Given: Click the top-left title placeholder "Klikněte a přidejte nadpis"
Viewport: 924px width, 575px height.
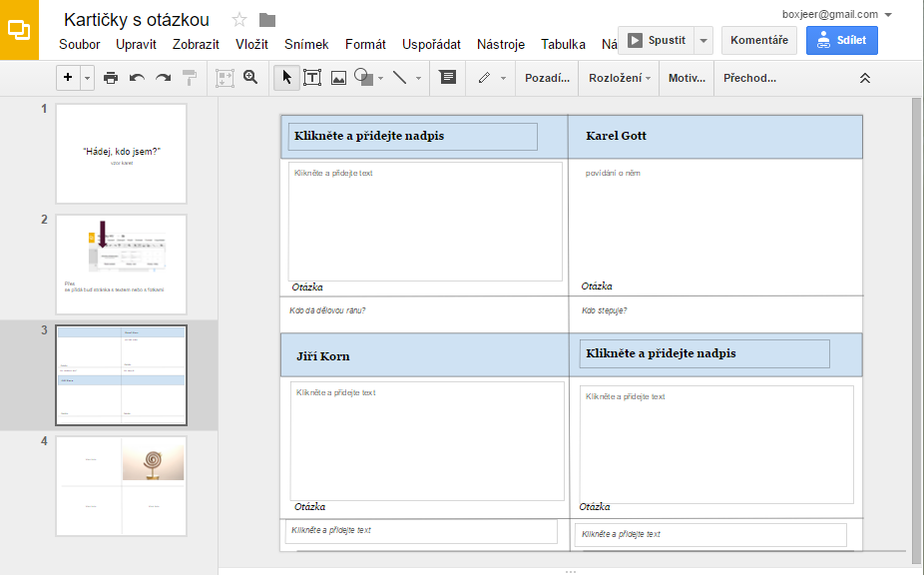Looking at the screenshot, I should click(412, 136).
